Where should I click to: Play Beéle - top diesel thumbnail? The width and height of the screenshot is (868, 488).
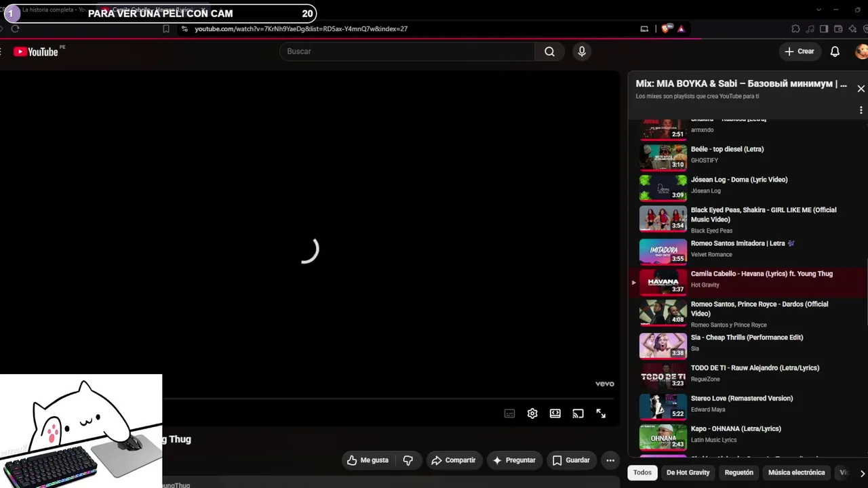point(663,157)
